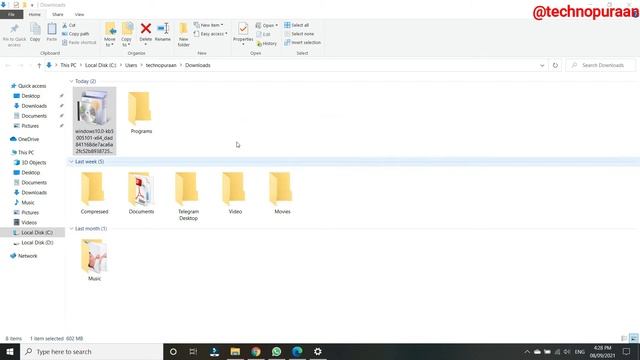
Task: Click the Up one level arrow
Action: [x=39, y=65]
